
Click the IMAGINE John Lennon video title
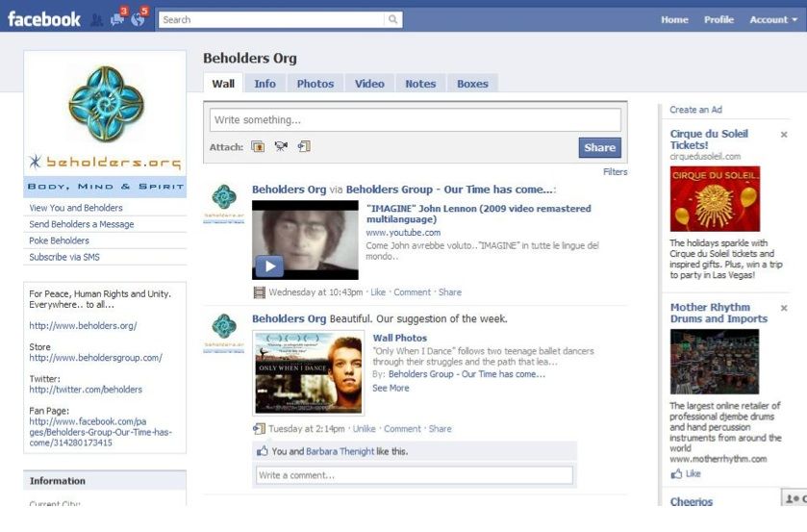click(x=479, y=214)
